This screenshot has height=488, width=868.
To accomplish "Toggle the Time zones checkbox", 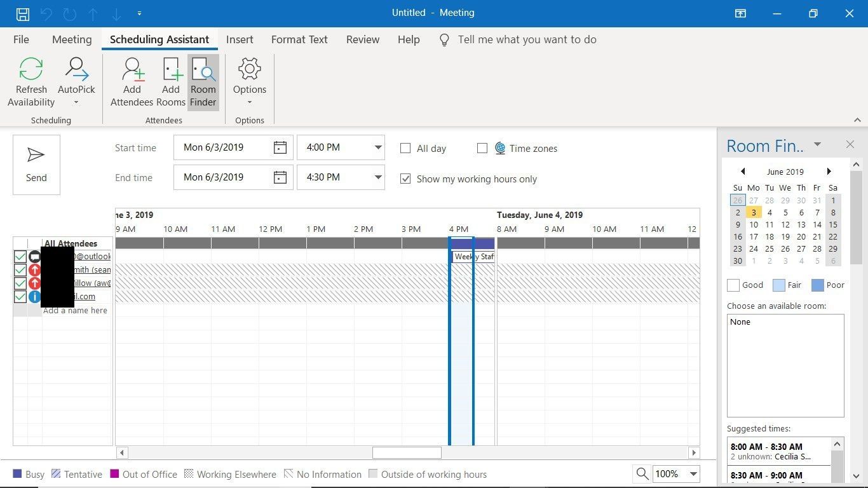I will (482, 148).
